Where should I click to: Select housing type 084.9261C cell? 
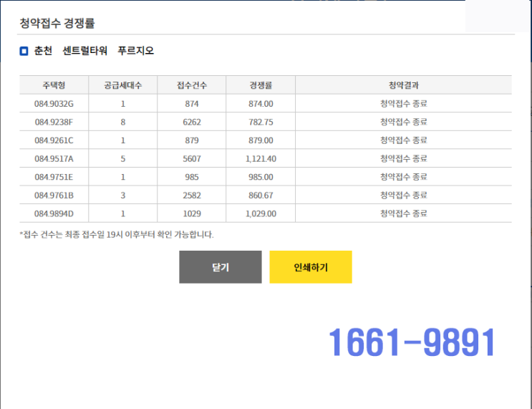coord(54,140)
